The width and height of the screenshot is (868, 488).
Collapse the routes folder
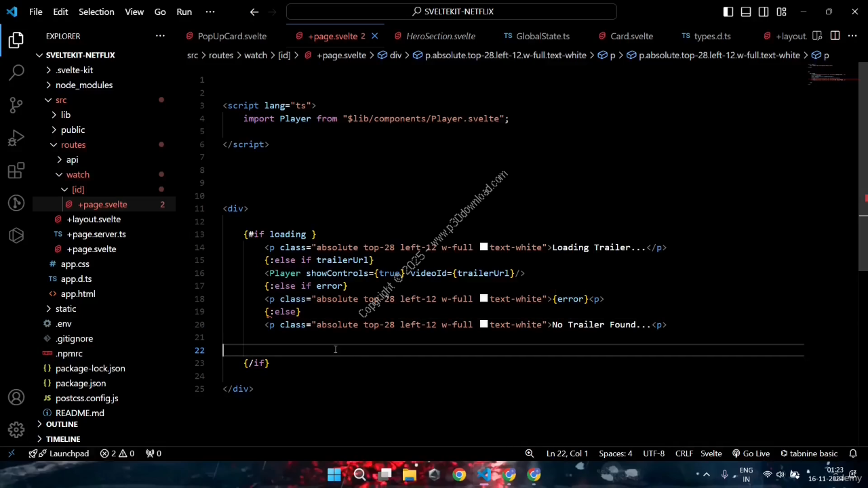point(73,144)
